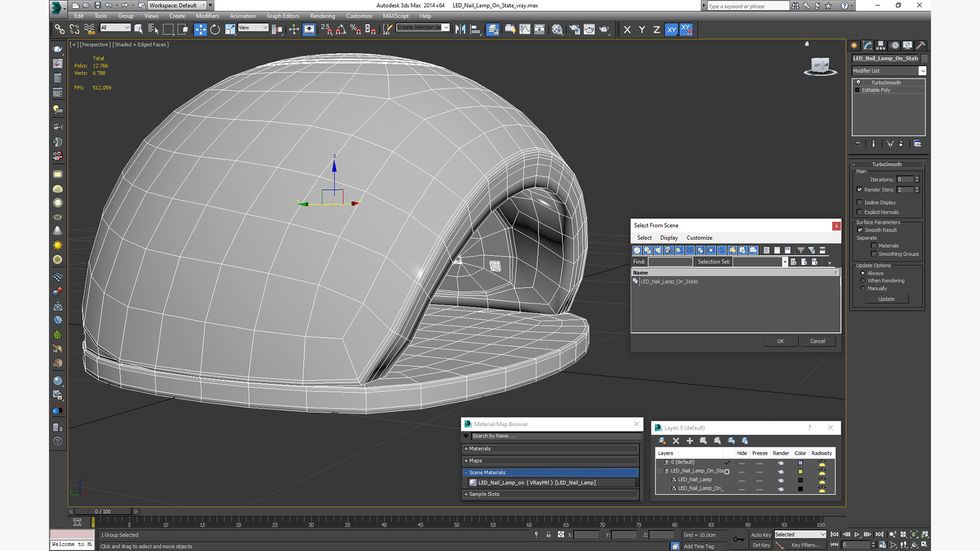Enable the Explicit Normals checkbox
The image size is (980, 551).
(860, 212)
